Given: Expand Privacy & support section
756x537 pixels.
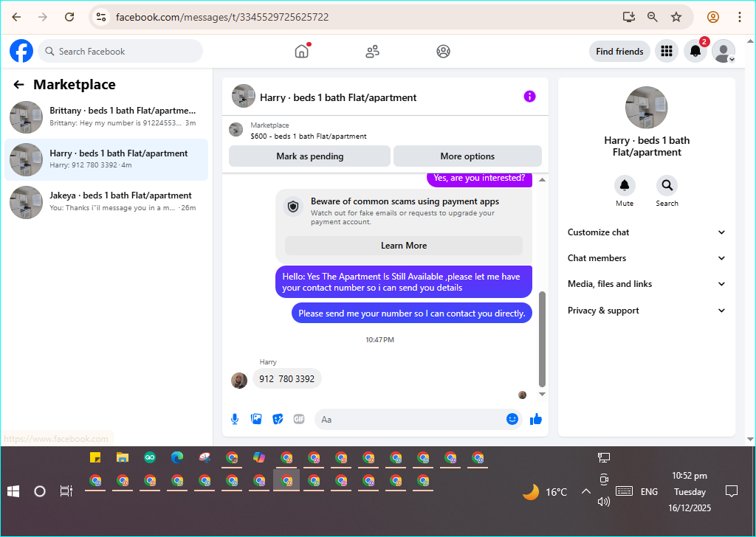Looking at the screenshot, I should tap(647, 311).
